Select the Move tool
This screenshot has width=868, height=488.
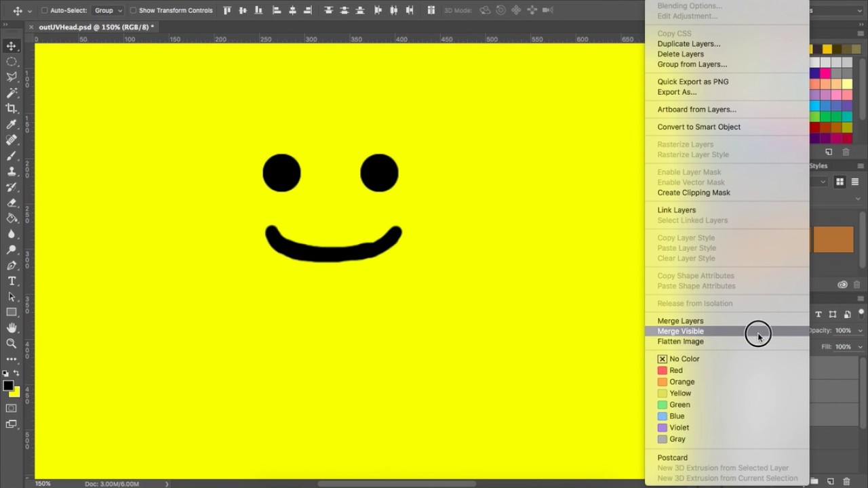(12, 46)
